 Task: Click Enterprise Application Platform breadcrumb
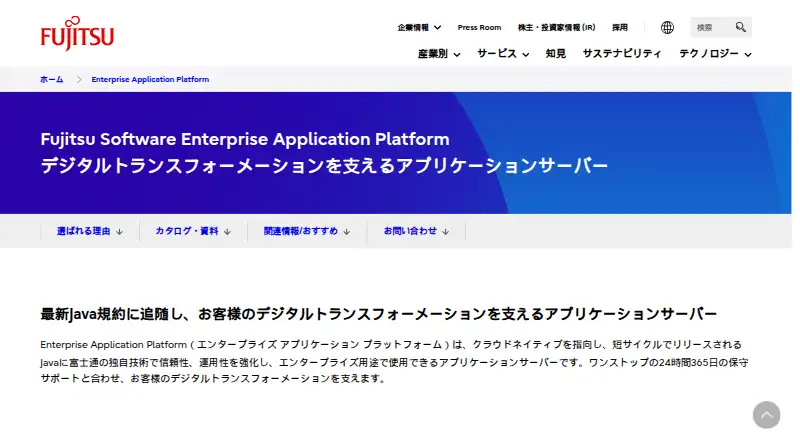tap(150, 79)
